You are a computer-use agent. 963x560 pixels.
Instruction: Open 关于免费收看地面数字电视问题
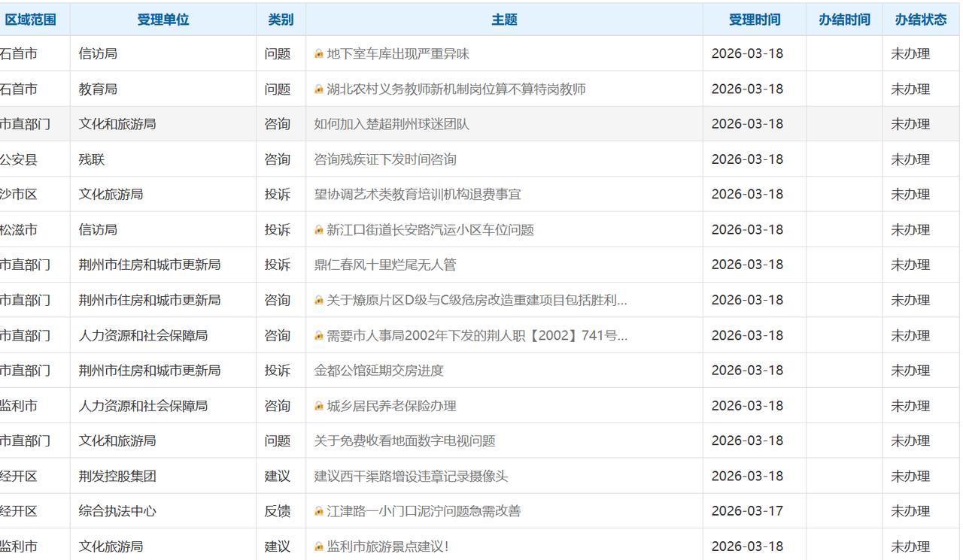[x=399, y=441]
